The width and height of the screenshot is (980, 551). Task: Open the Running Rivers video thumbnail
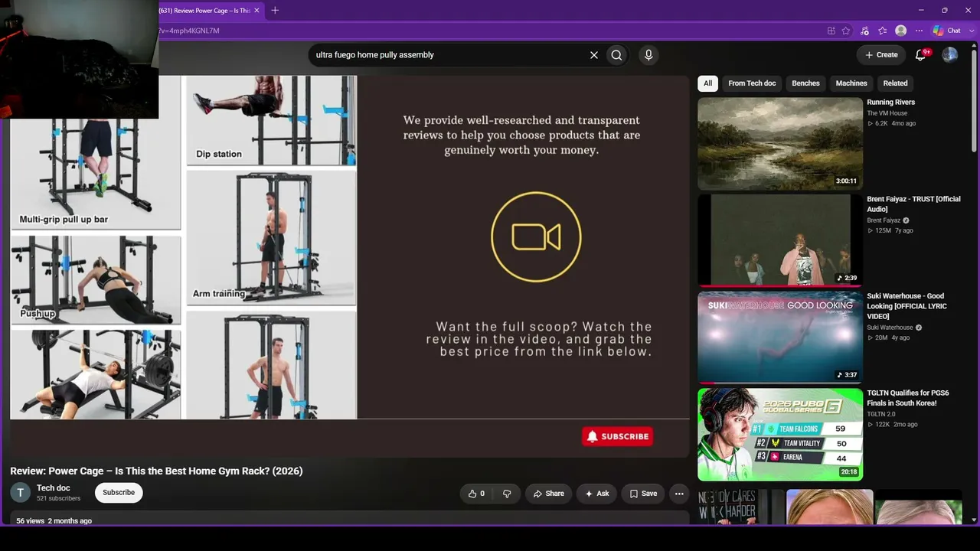click(779, 143)
